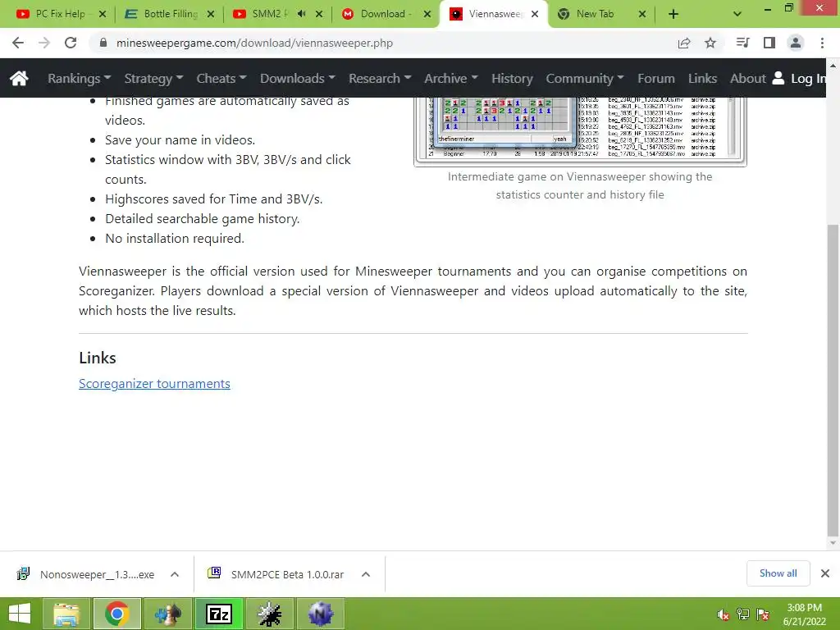The height and width of the screenshot is (630, 840).
Task: Expand options for Nonosweeper download
Action: 175,574
